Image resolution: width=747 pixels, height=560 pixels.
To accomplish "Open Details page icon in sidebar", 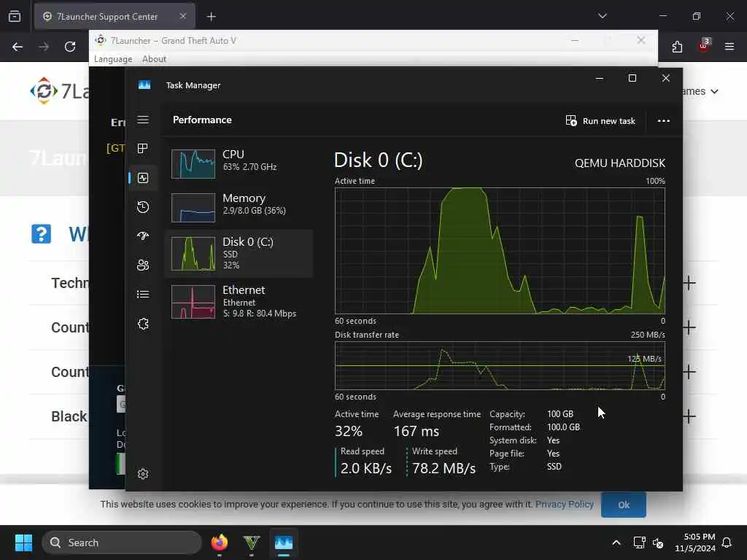I will (143, 295).
